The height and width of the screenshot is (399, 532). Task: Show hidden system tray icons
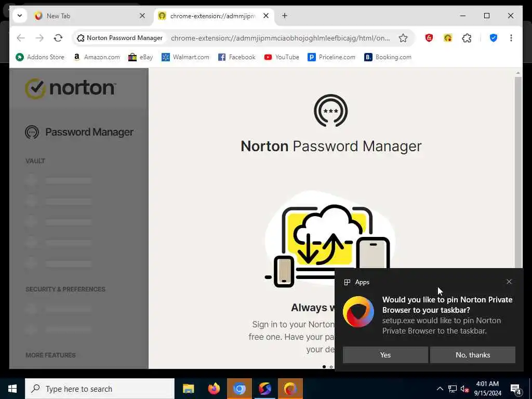(x=440, y=389)
